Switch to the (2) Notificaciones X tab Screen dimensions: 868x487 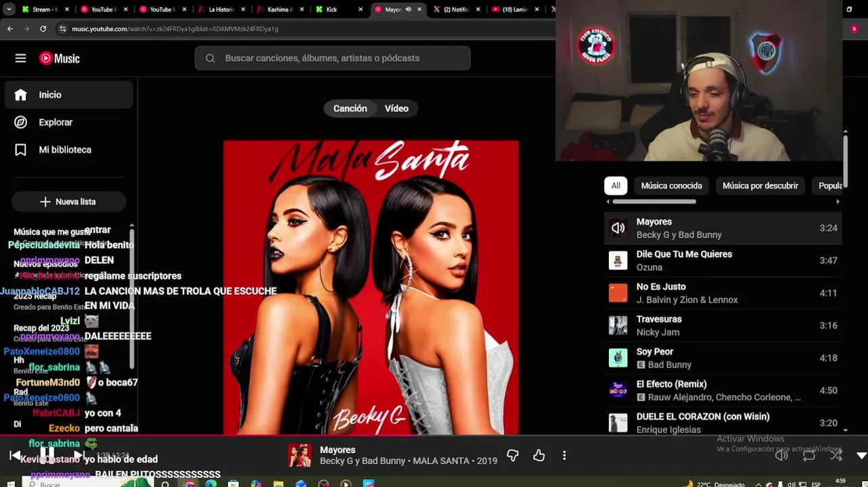pos(456,9)
